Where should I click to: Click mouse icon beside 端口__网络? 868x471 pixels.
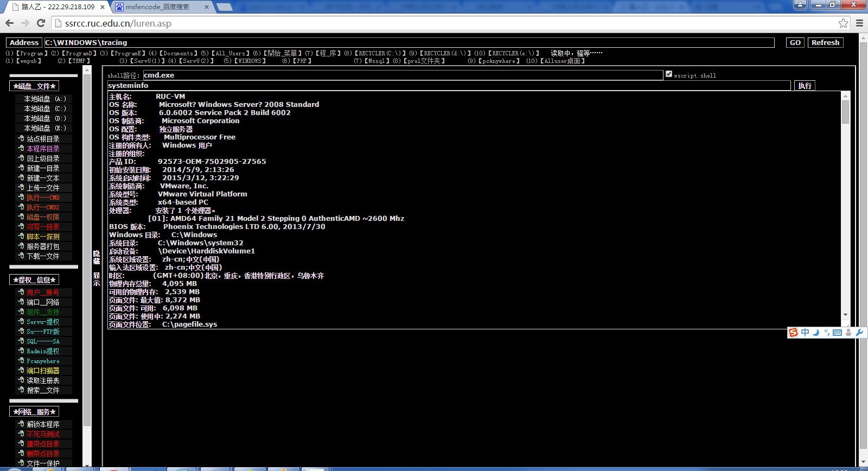[21, 302]
